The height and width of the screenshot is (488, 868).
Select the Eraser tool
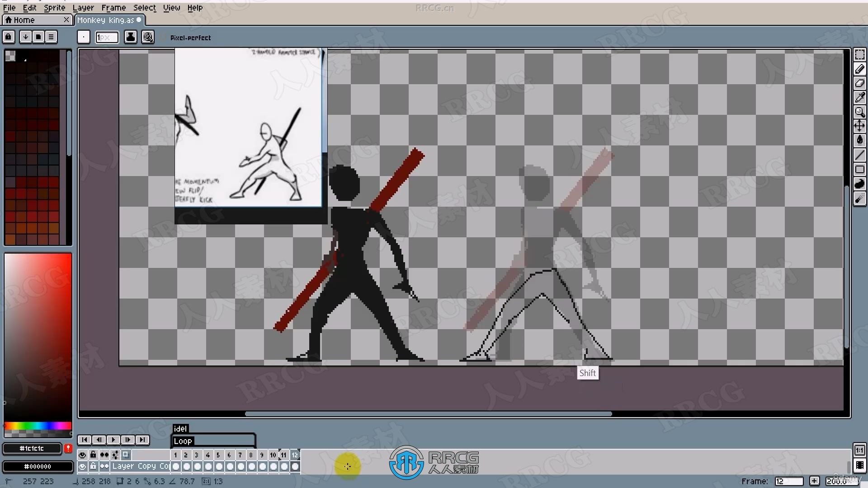coord(859,84)
